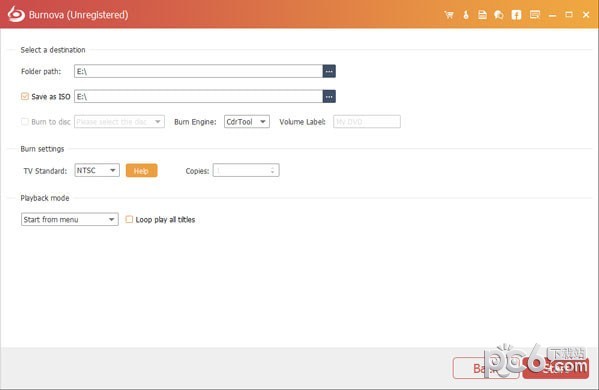Click the Burnova logo icon
The image size is (599, 390).
[16, 15]
